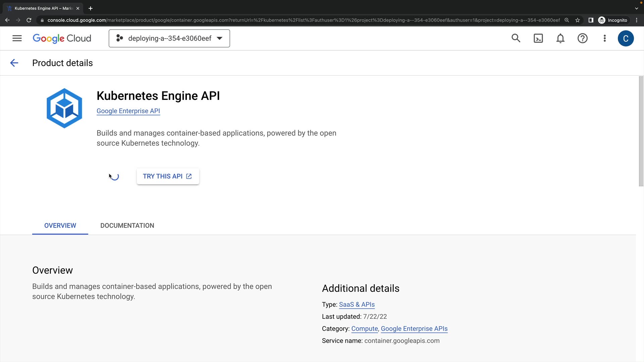The height and width of the screenshot is (362, 644).
Task: Open Chrome tab search chevron
Action: click(x=636, y=8)
